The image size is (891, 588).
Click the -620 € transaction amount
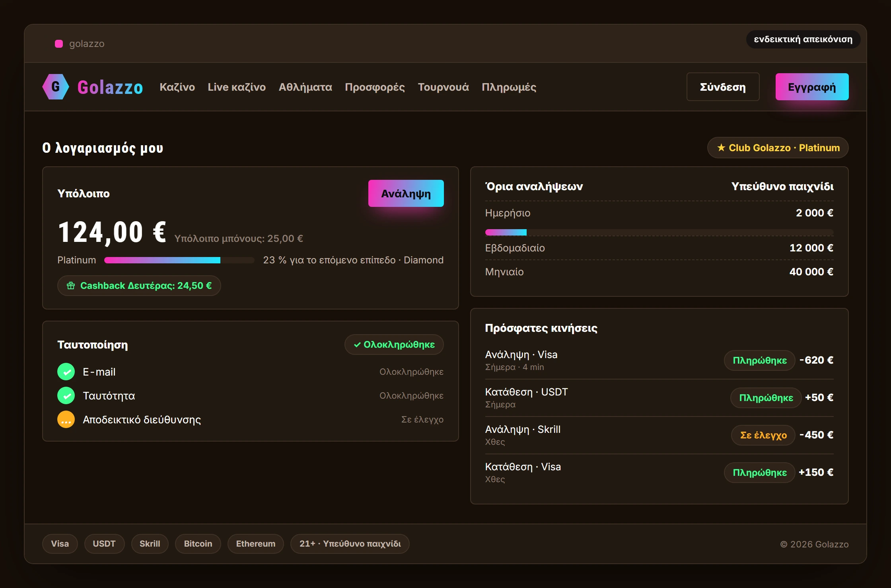click(x=817, y=360)
